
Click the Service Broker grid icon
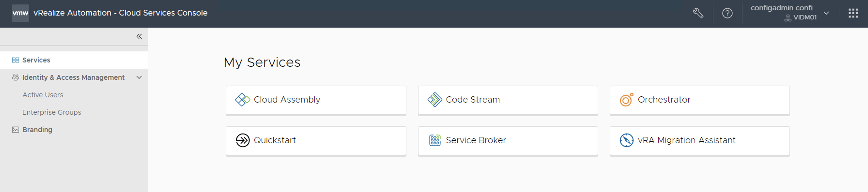[x=435, y=140]
